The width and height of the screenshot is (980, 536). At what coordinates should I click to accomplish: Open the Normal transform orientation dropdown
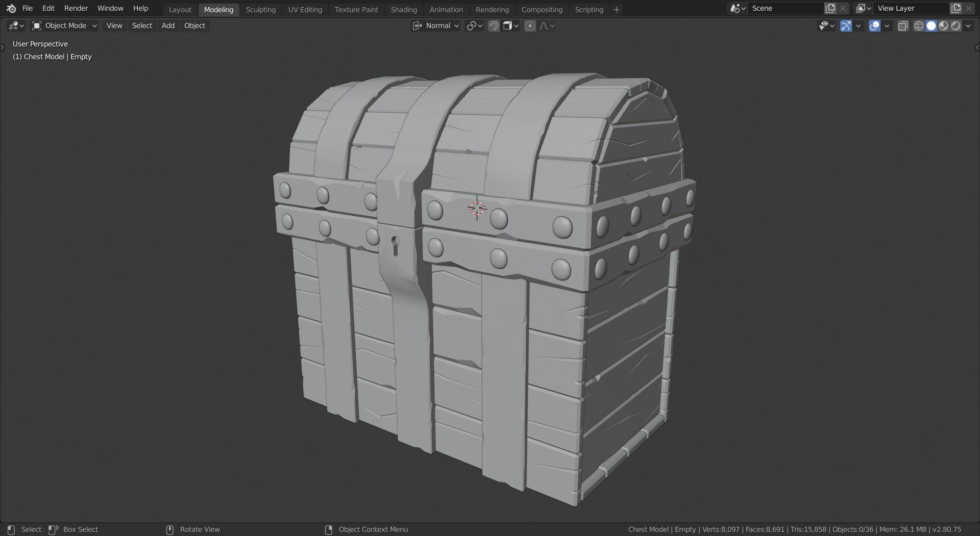click(436, 25)
